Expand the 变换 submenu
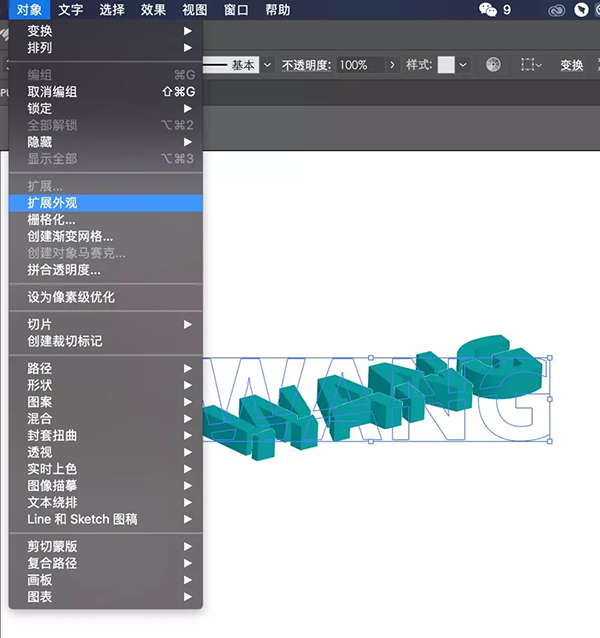 [105, 31]
